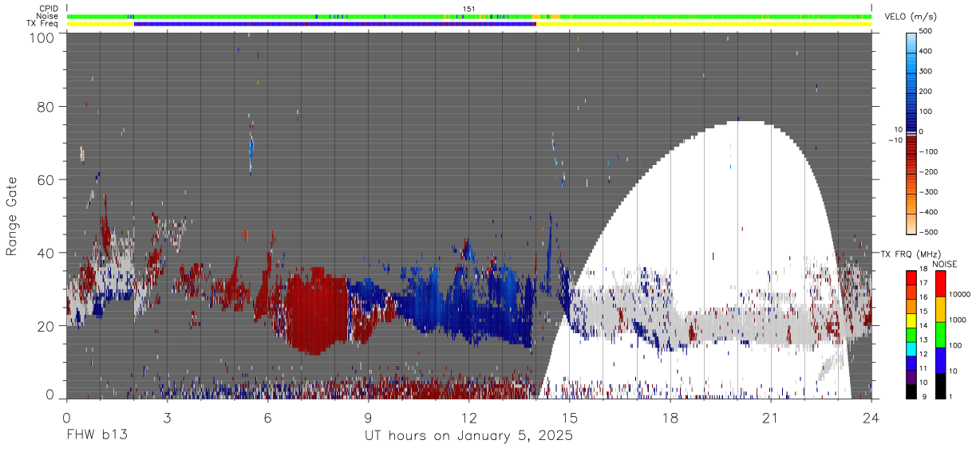Click the yellow-and-blue TX Freq strip above the plot
This screenshot has height=452, width=980.
(469, 24)
